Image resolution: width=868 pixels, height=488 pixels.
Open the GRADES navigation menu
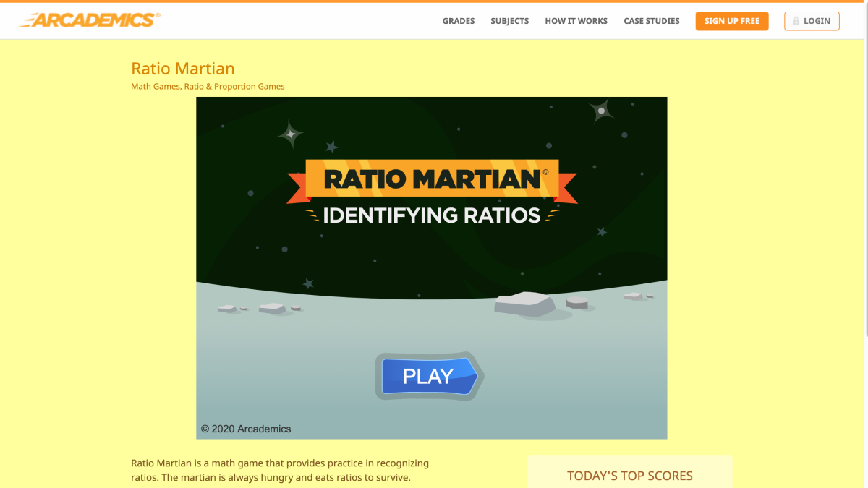pos(458,21)
